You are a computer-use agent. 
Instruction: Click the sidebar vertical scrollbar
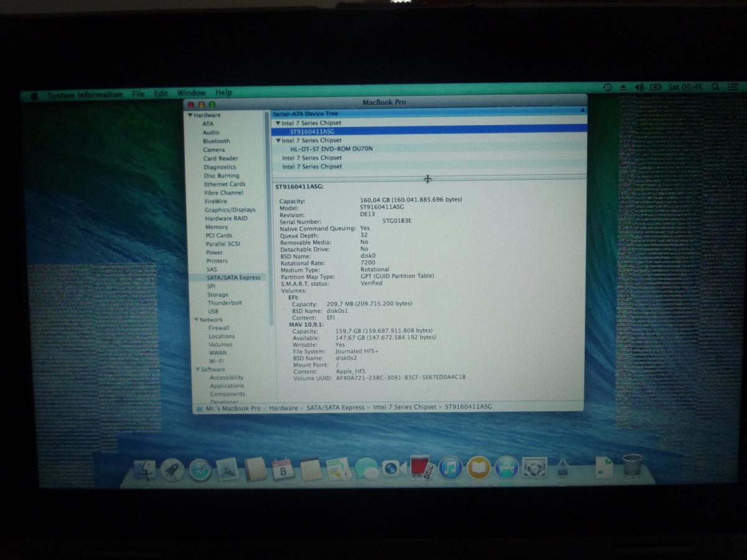coord(271,219)
